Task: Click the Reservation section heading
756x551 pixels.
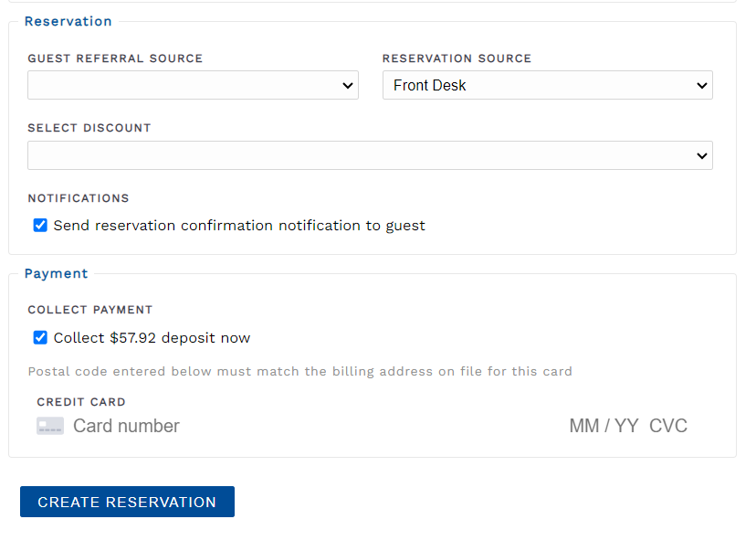Action: (68, 21)
